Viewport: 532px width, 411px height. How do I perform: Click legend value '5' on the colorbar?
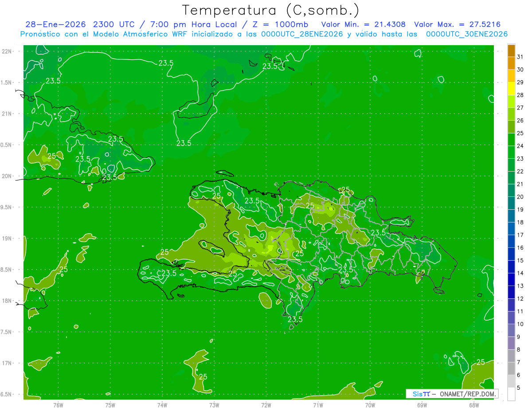[x=518, y=388]
